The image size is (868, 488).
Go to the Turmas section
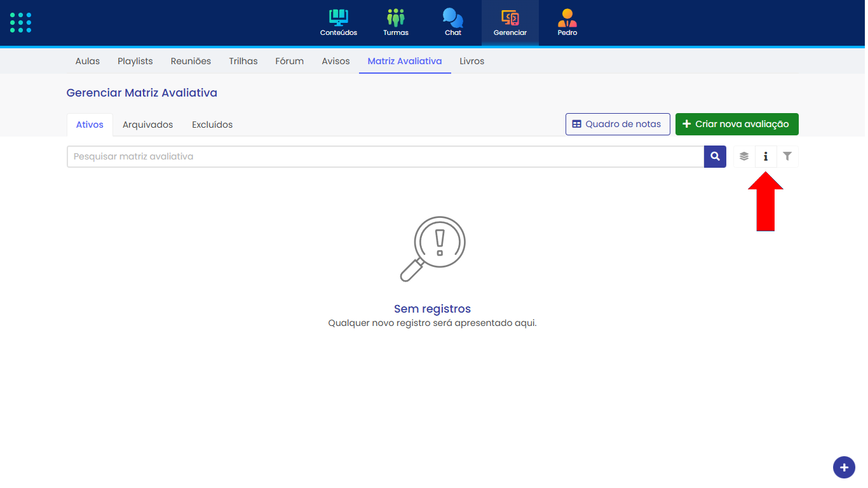click(396, 23)
